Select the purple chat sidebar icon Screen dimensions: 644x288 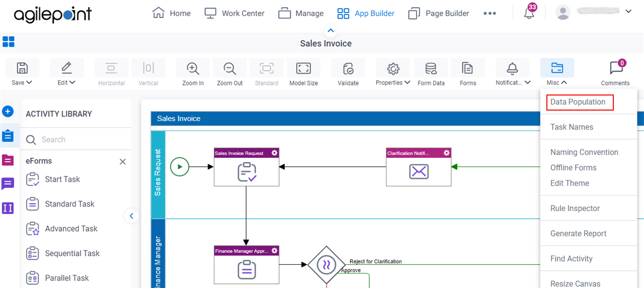pos(8,184)
